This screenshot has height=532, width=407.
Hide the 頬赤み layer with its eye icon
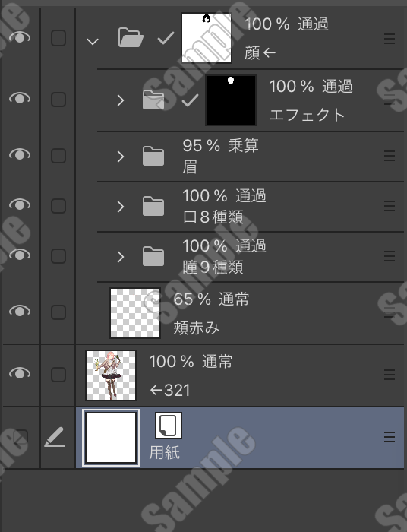point(20,311)
